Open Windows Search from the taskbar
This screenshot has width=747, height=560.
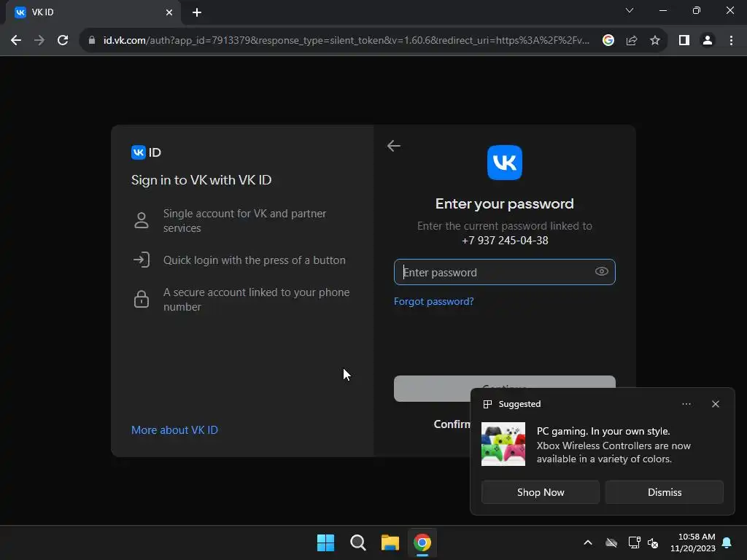[x=357, y=542]
